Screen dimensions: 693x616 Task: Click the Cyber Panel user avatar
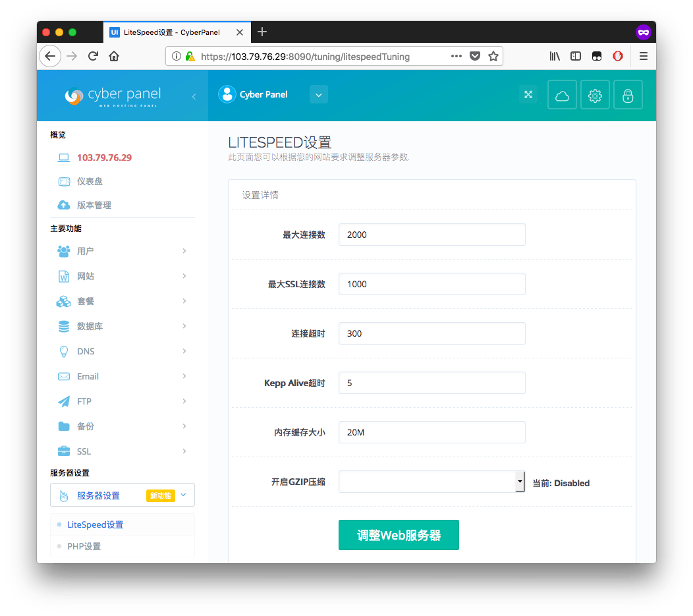coord(227,94)
